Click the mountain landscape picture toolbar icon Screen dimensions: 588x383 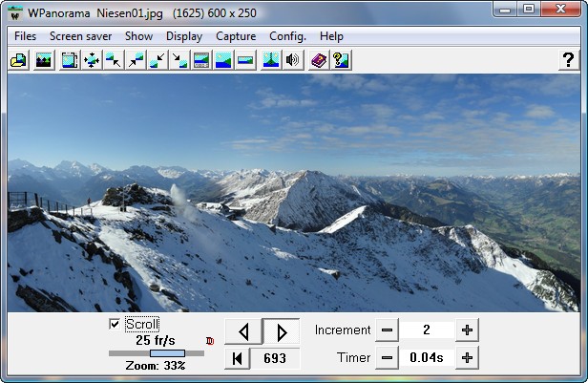pos(44,60)
